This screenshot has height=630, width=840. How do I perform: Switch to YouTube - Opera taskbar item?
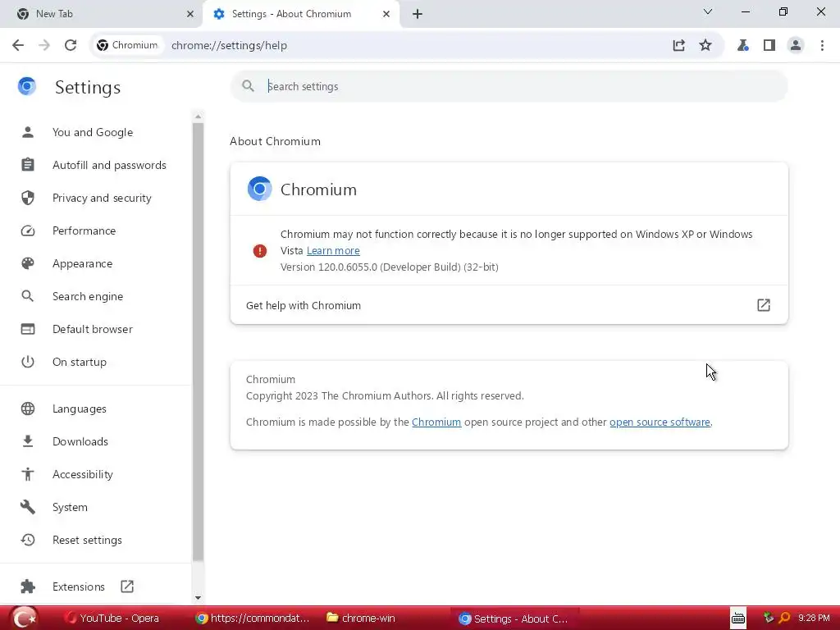pos(112,619)
